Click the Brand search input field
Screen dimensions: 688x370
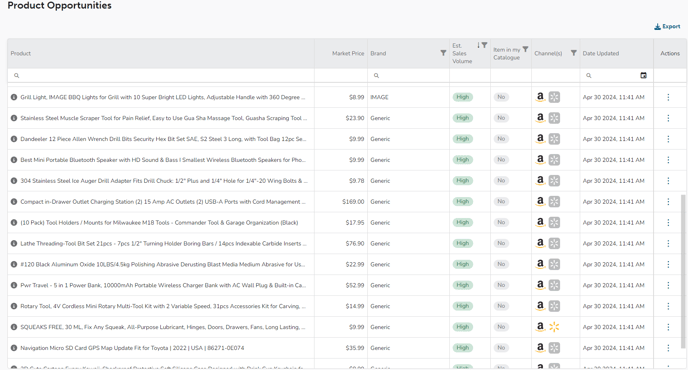408,75
